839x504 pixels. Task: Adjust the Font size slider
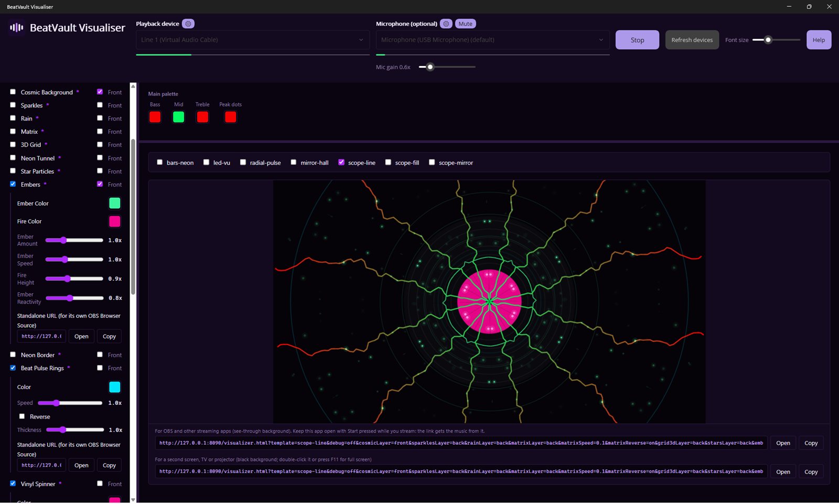coord(776,40)
